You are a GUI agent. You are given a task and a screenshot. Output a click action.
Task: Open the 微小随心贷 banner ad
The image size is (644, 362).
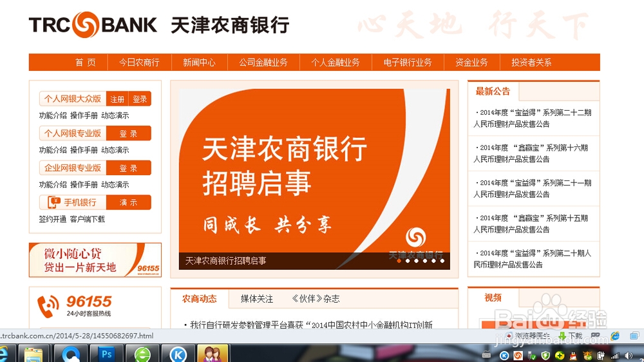click(95, 260)
